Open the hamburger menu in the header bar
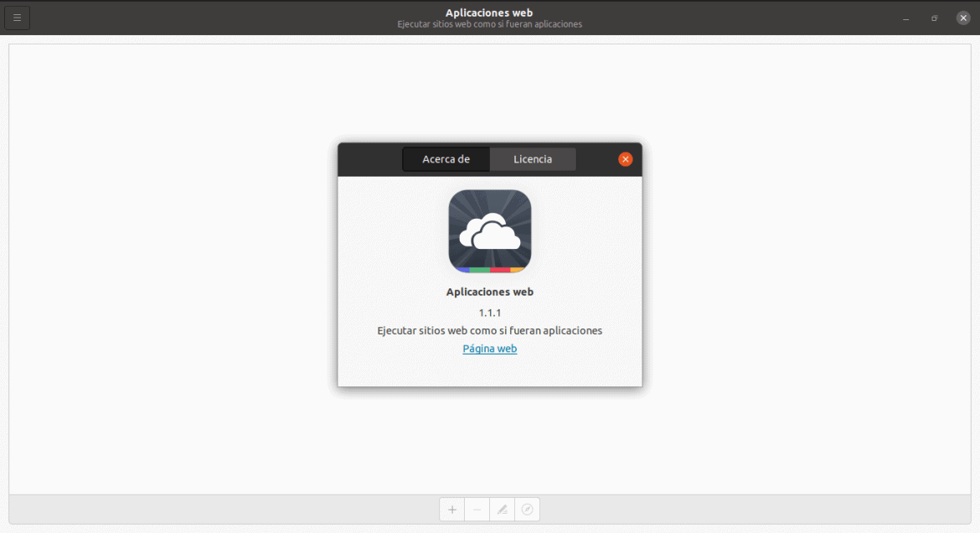The image size is (980, 533). click(x=17, y=18)
